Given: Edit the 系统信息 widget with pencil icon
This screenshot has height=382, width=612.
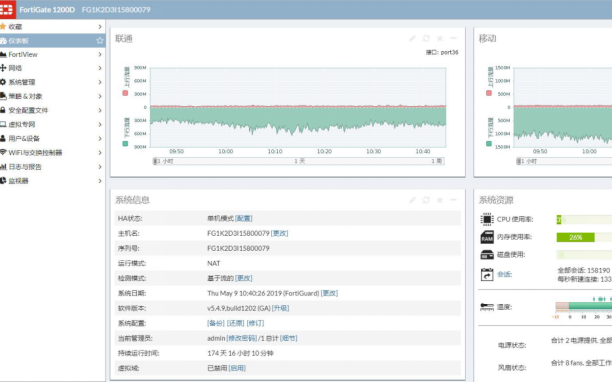Looking at the screenshot, I should pyautogui.click(x=412, y=200).
